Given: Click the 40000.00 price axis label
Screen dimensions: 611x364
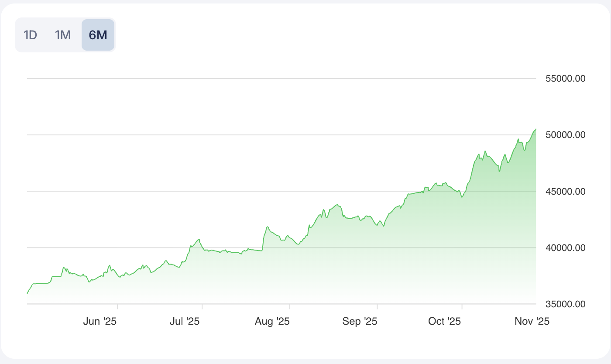Looking at the screenshot, I should (565, 247).
